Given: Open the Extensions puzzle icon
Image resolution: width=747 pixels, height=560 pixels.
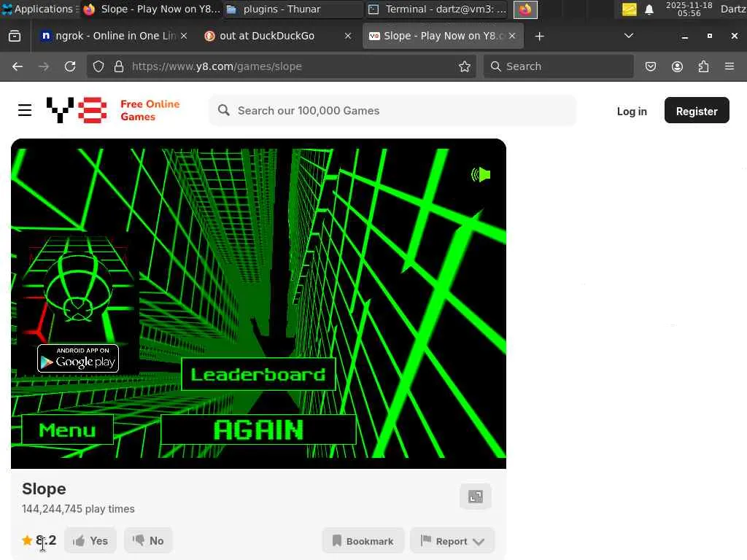Looking at the screenshot, I should coord(704,66).
